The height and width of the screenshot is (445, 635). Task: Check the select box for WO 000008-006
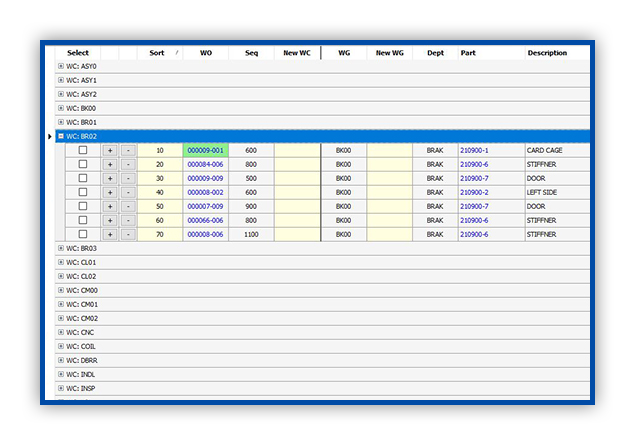coord(83,234)
